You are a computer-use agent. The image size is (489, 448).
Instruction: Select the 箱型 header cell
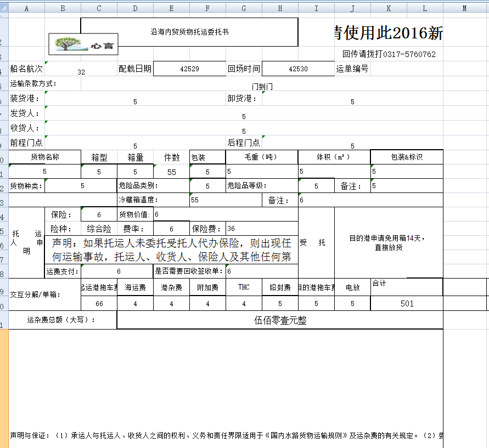pyautogui.click(x=99, y=157)
